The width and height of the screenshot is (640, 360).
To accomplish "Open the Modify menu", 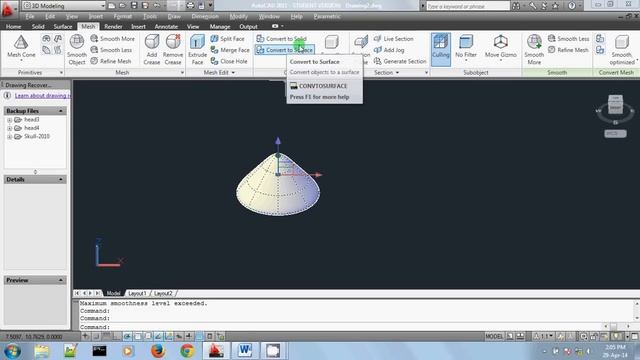I will click(238, 16).
